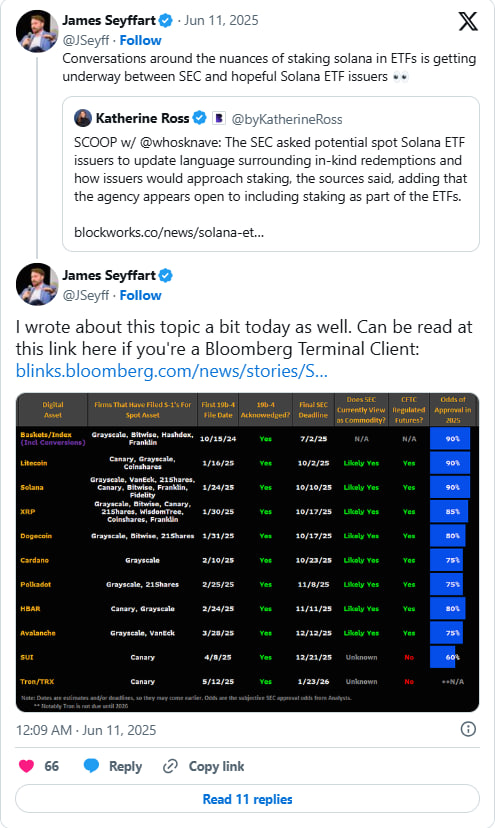Click the copy link chain icon
This screenshot has height=828, width=495.
170,766
